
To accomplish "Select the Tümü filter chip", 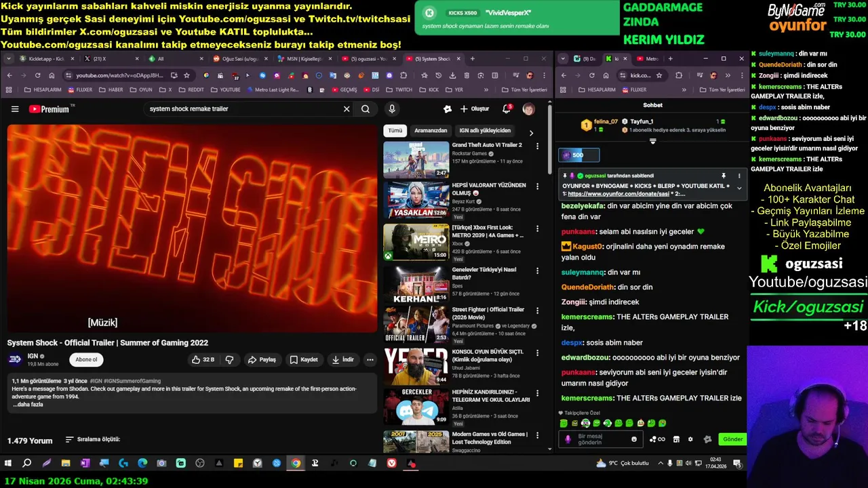I will 395,131.
